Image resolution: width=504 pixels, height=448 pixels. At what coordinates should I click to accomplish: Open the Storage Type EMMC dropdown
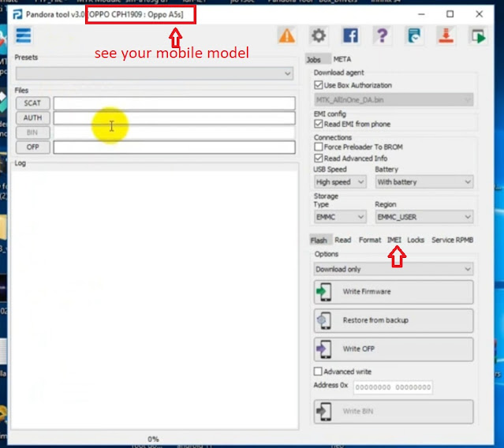coord(340,217)
